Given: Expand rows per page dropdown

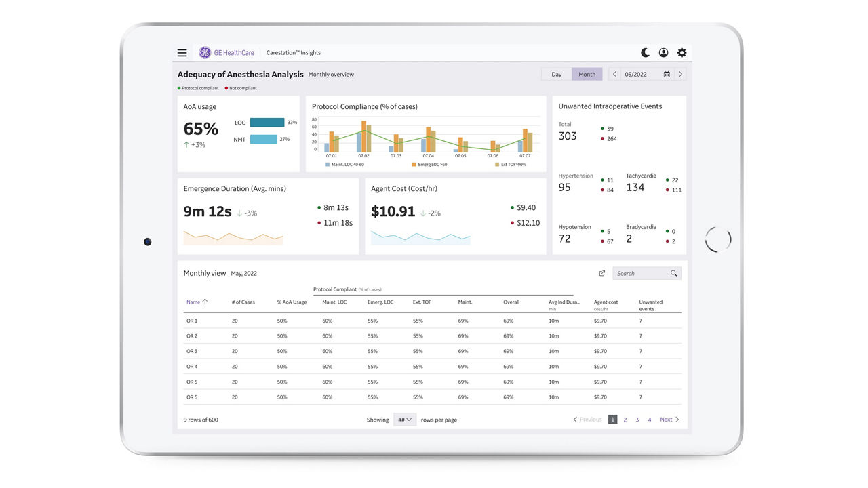Looking at the screenshot, I should pyautogui.click(x=405, y=420).
